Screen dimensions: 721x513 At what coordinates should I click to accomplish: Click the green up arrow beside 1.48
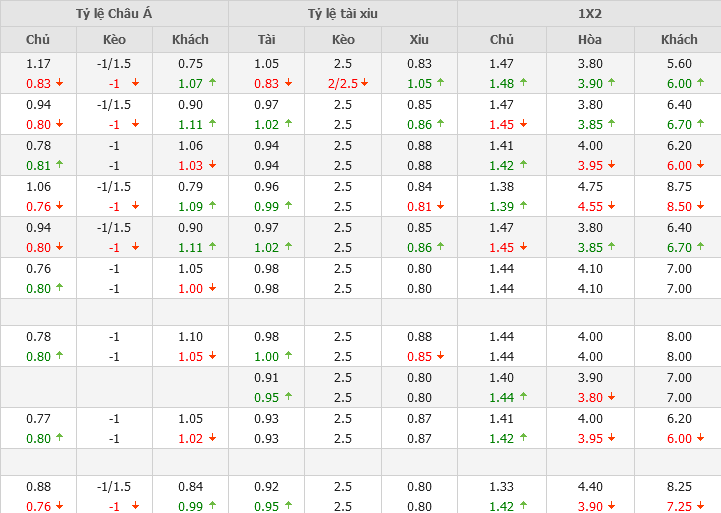tap(523, 83)
